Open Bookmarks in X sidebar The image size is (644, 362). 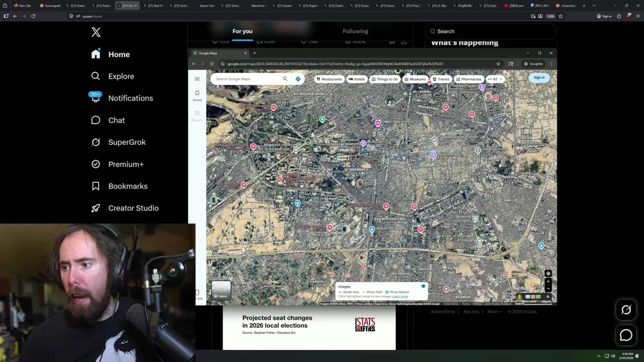[119, 186]
